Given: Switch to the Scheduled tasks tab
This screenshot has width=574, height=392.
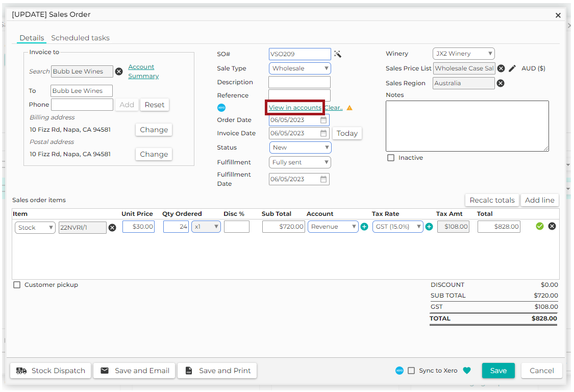Looking at the screenshot, I should tap(80, 38).
